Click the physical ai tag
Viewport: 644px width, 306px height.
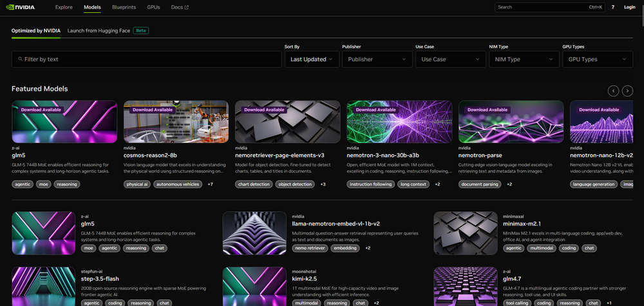137,184
